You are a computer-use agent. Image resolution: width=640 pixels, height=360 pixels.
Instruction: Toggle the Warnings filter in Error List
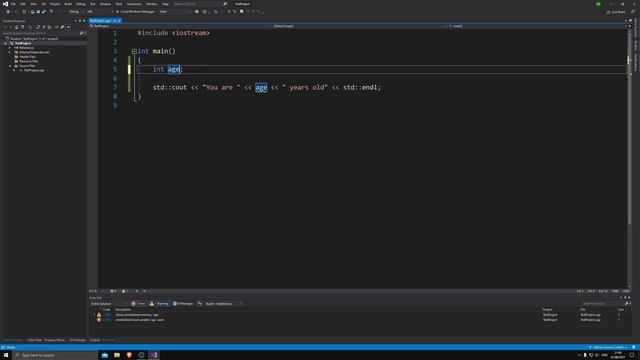click(159, 304)
